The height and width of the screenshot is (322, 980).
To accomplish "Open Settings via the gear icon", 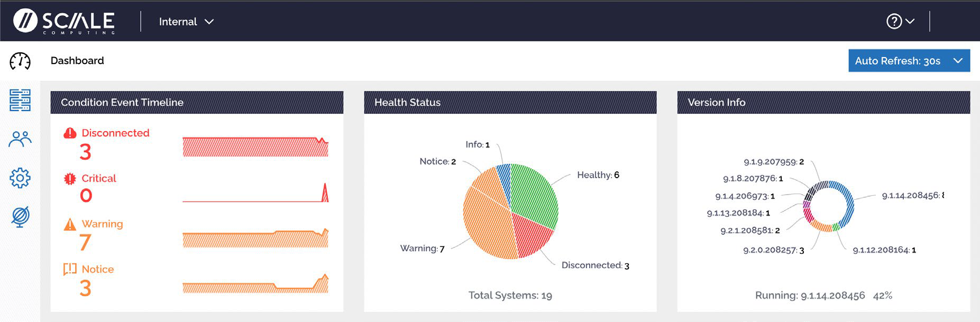I will click(20, 178).
